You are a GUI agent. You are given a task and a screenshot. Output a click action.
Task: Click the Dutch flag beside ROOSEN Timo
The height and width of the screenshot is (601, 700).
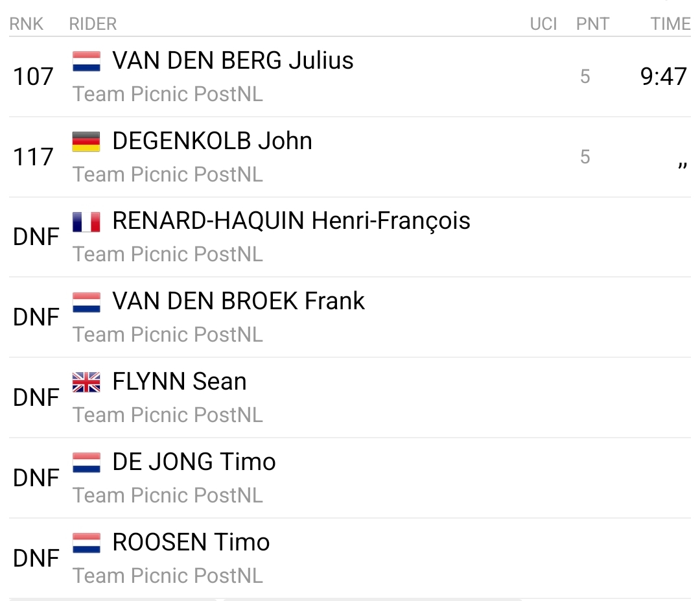pos(86,544)
